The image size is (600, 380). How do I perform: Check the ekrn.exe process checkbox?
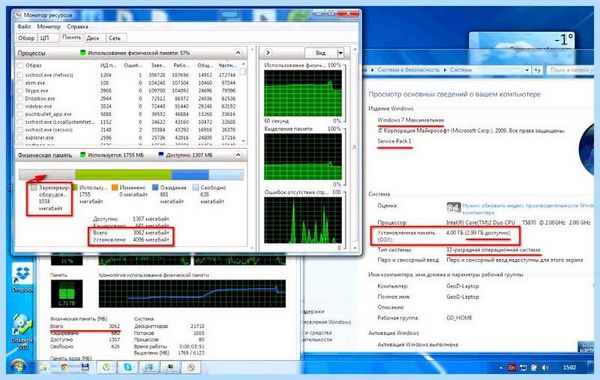[20, 83]
